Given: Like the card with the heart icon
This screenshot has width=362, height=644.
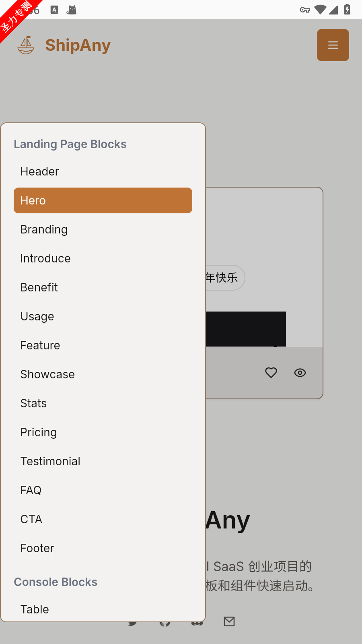Looking at the screenshot, I should pos(271,373).
